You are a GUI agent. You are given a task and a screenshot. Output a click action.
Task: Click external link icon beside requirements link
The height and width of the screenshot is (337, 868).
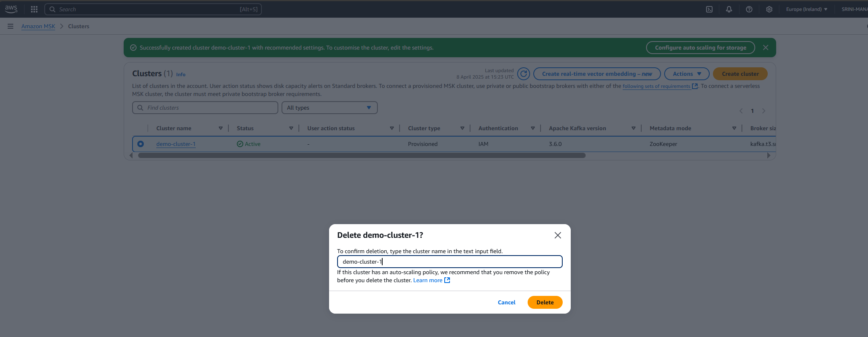[695, 86]
